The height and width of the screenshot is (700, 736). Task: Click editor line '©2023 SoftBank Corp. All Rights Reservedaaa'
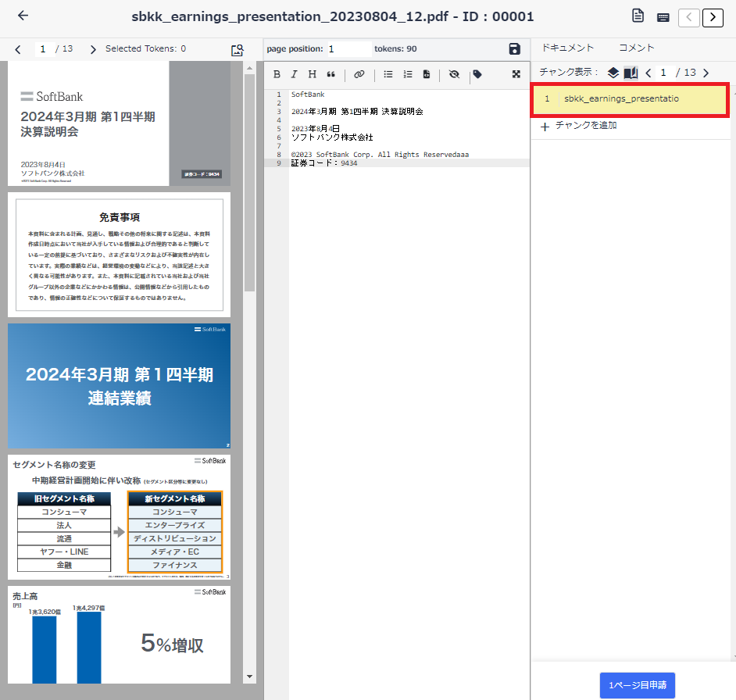point(381,155)
